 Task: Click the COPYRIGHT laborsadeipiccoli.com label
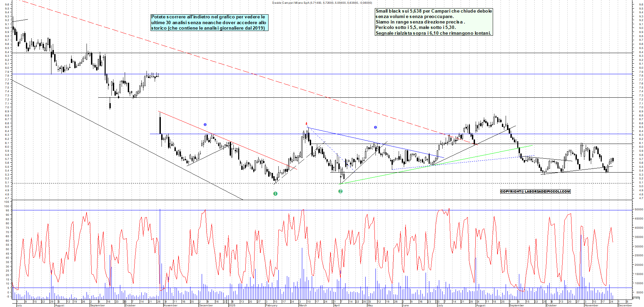pyautogui.click(x=535, y=191)
